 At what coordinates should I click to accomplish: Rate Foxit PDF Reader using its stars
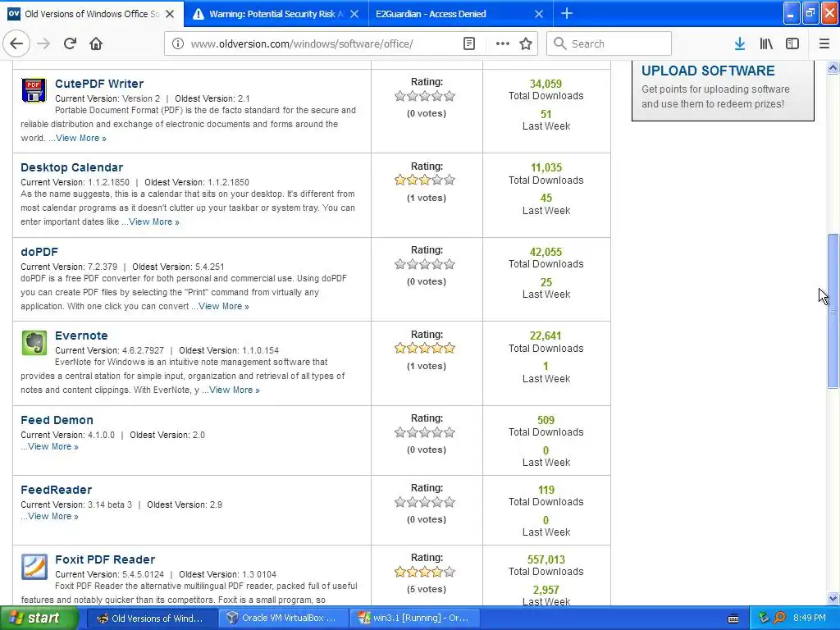coord(425,572)
